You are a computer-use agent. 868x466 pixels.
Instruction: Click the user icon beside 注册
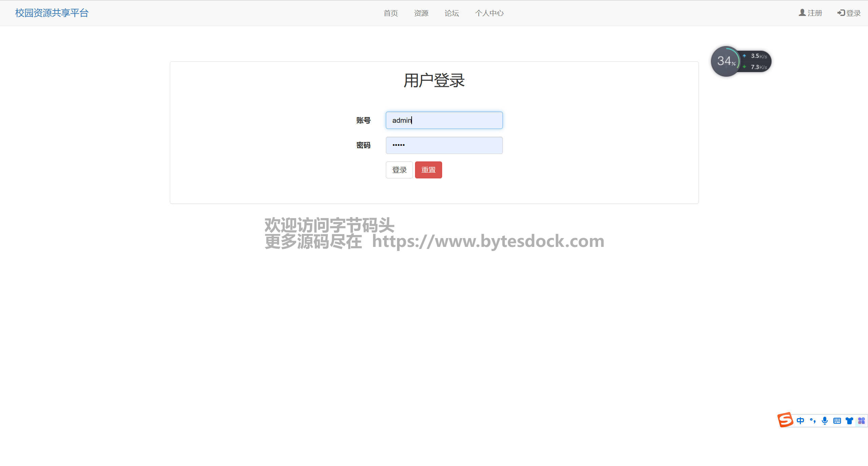802,13
